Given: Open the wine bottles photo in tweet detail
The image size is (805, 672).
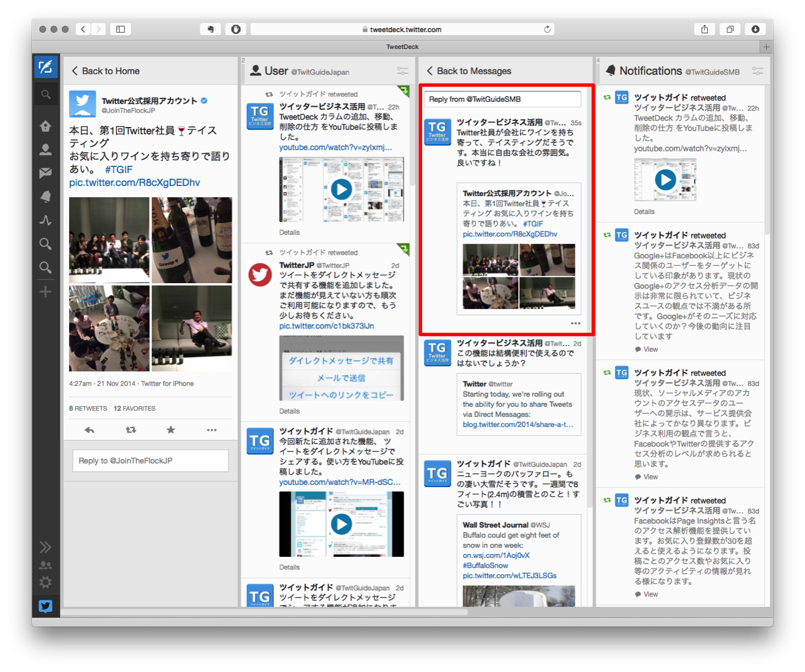Looking at the screenshot, I should [192, 240].
